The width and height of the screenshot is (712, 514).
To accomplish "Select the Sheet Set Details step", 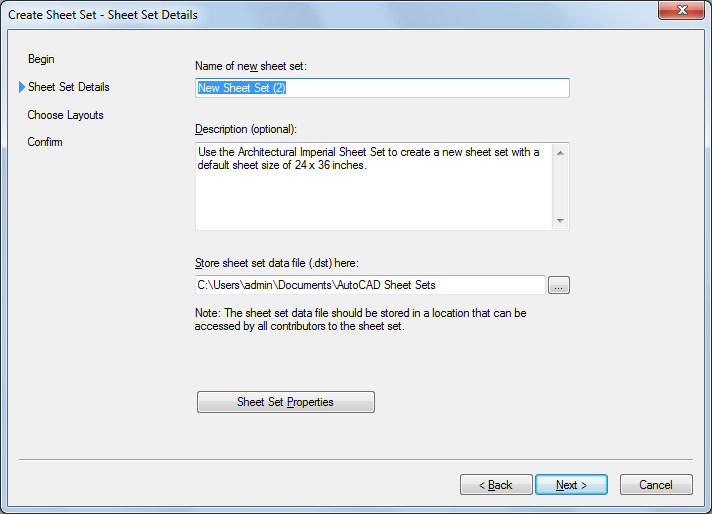I will tap(69, 87).
